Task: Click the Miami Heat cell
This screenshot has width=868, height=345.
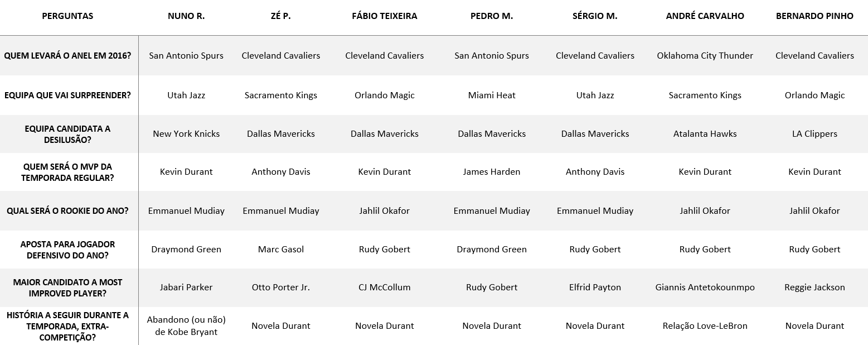Action: pos(491,95)
